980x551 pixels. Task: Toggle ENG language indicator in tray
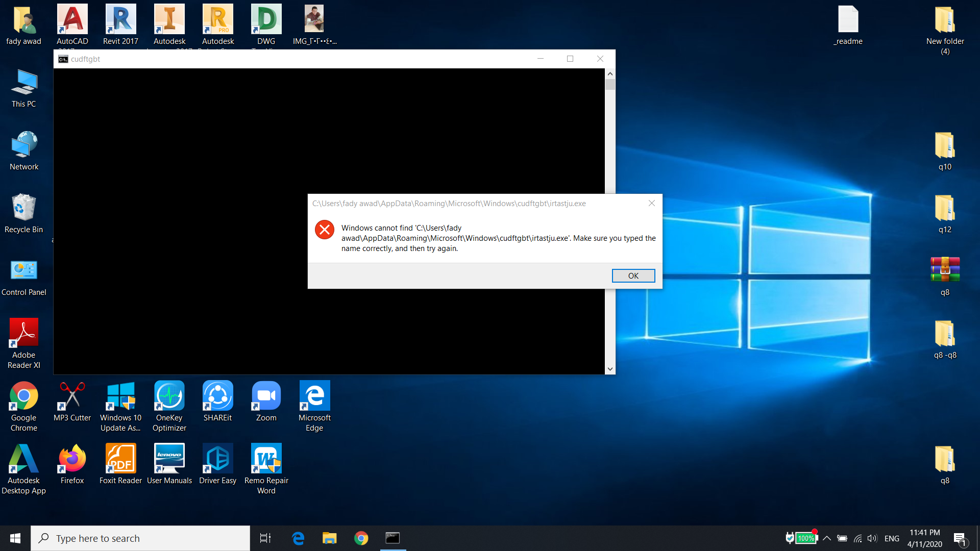coord(891,538)
